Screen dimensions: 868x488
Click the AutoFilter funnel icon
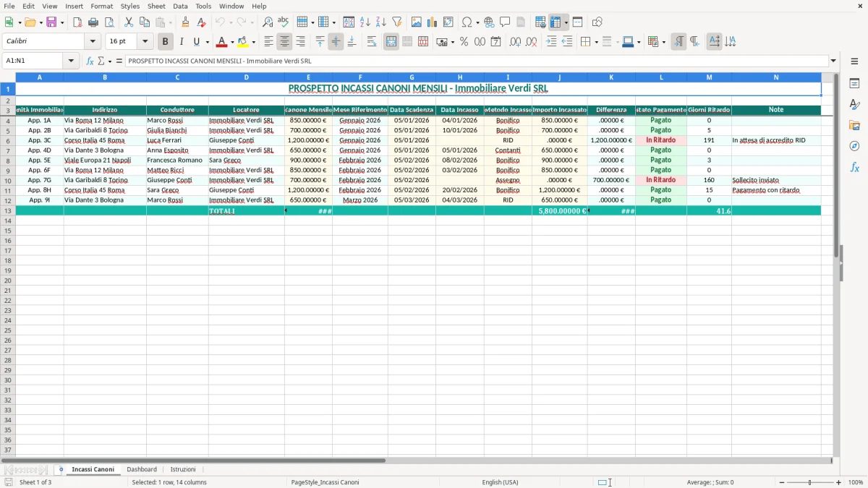[397, 22]
